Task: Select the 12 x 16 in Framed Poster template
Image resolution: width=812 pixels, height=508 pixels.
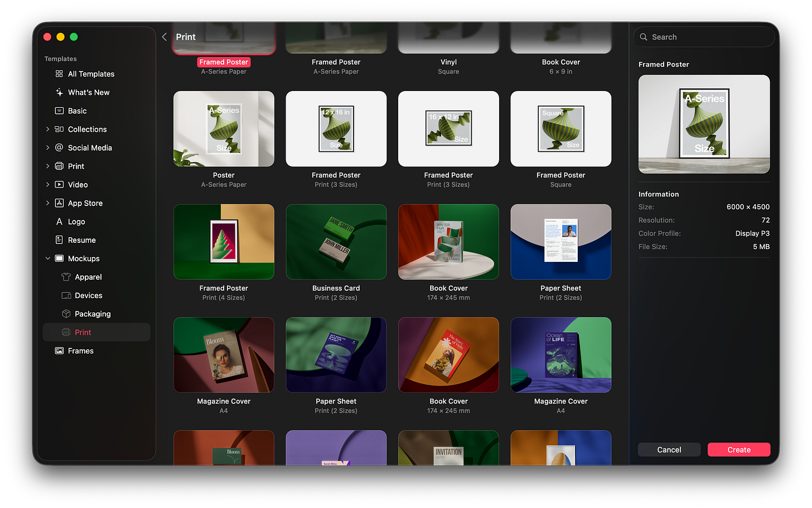Action: tap(336, 129)
